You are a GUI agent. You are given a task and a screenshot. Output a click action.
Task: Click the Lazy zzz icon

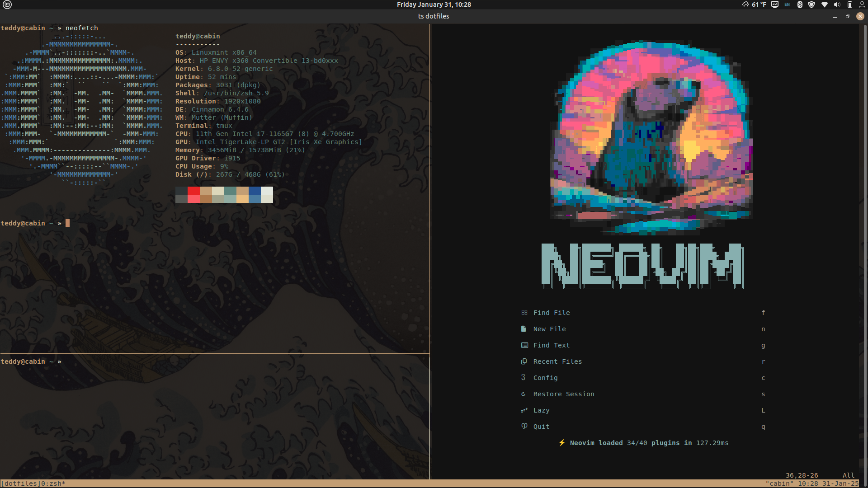point(524,410)
